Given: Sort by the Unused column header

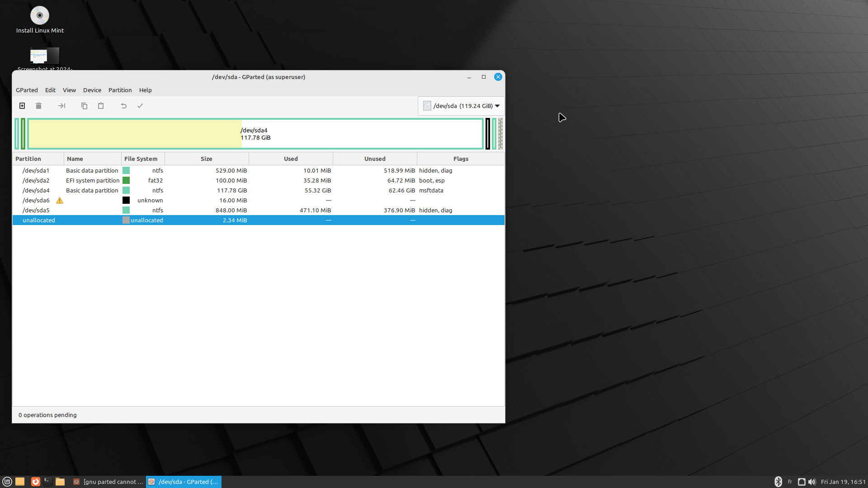Looking at the screenshot, I should (x=375, y=159).
